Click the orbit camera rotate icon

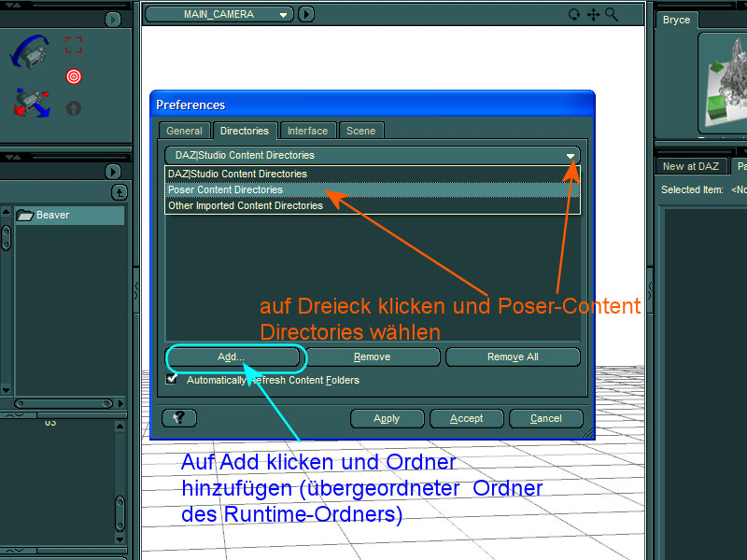(x=30, y=51)
